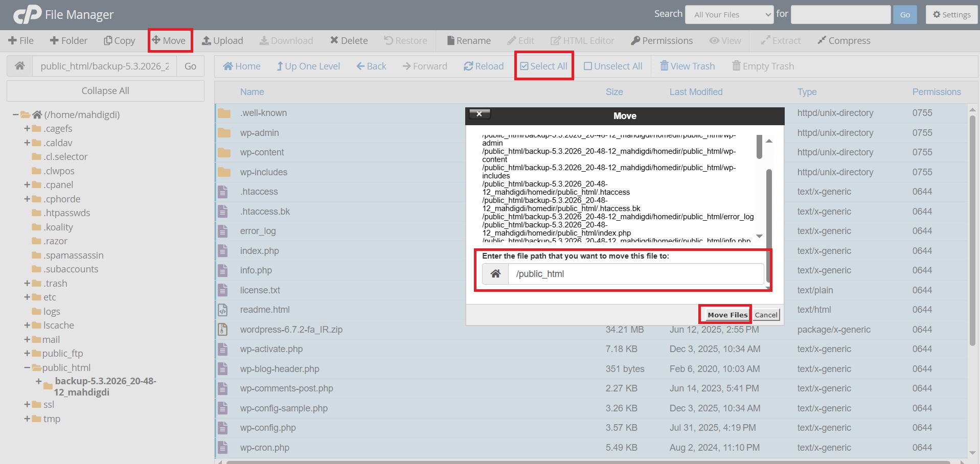
Task: Open the All Your Files search dropdown
Action: click(730, 15)
